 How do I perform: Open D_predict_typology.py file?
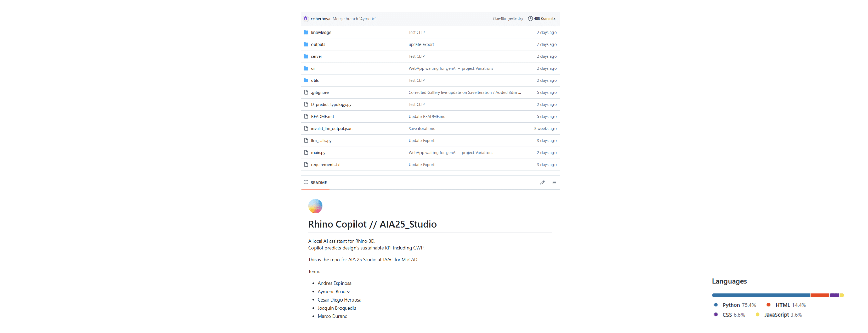(x=331, y=104)
